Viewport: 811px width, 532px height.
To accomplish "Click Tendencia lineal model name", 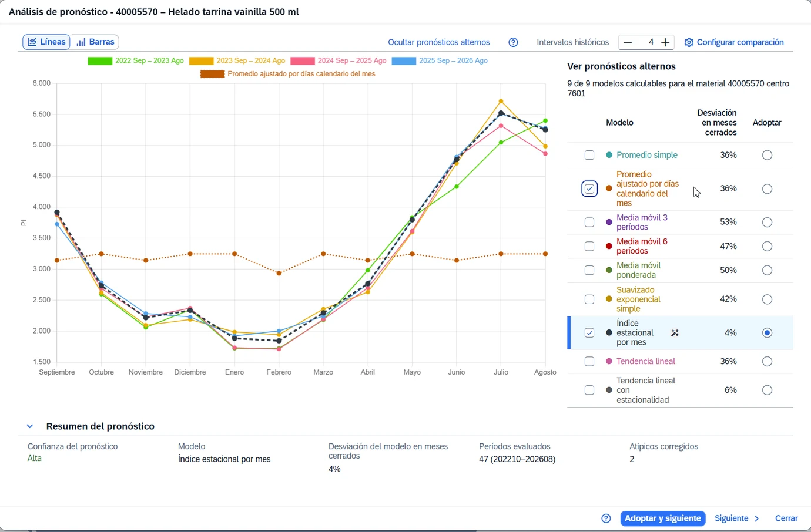I will pyautogui.click(x=646, y=362).
